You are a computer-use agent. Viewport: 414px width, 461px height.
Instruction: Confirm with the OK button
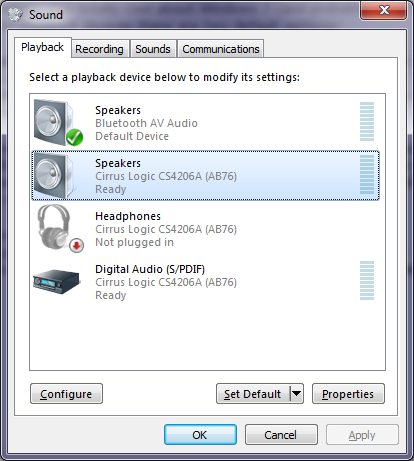click(200, 435)
